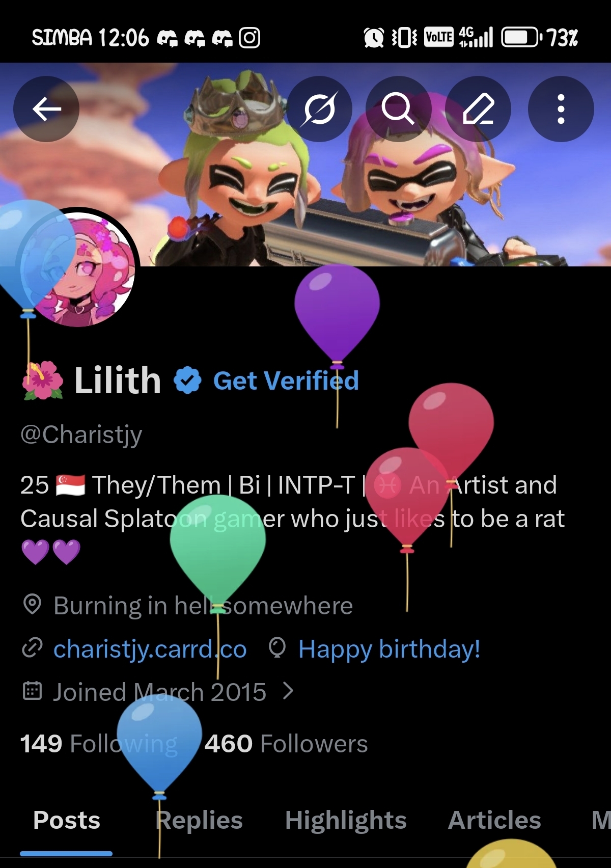Open the three-dot overflow menu
The height and width of the screenshot is (868, 611).
tap(561, 108)
